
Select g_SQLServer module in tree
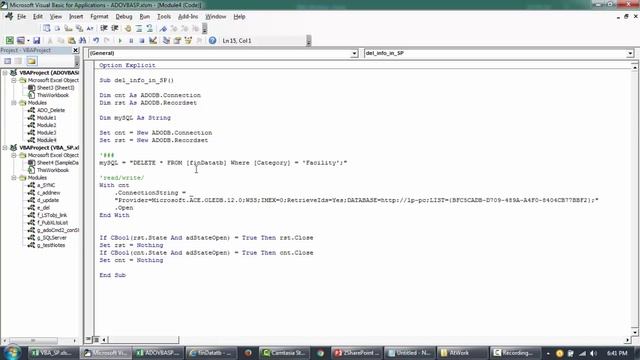pos(51,238)
